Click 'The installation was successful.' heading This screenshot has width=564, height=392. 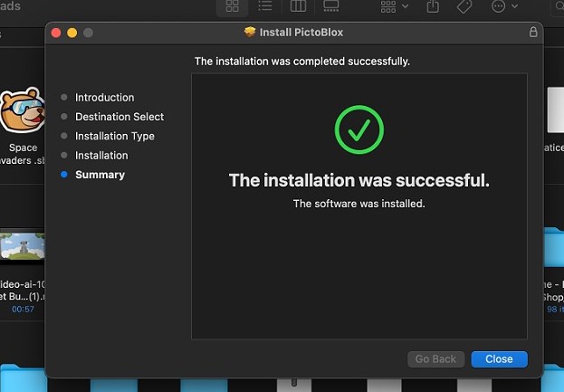tap(359, 180)
